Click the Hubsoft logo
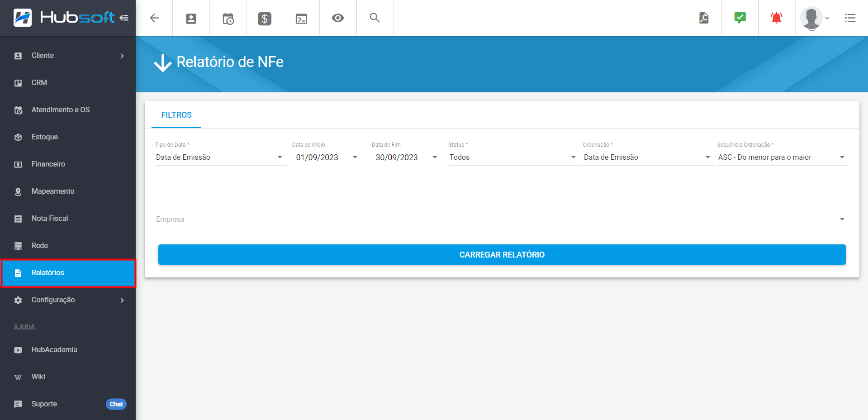 click(64, 18)
